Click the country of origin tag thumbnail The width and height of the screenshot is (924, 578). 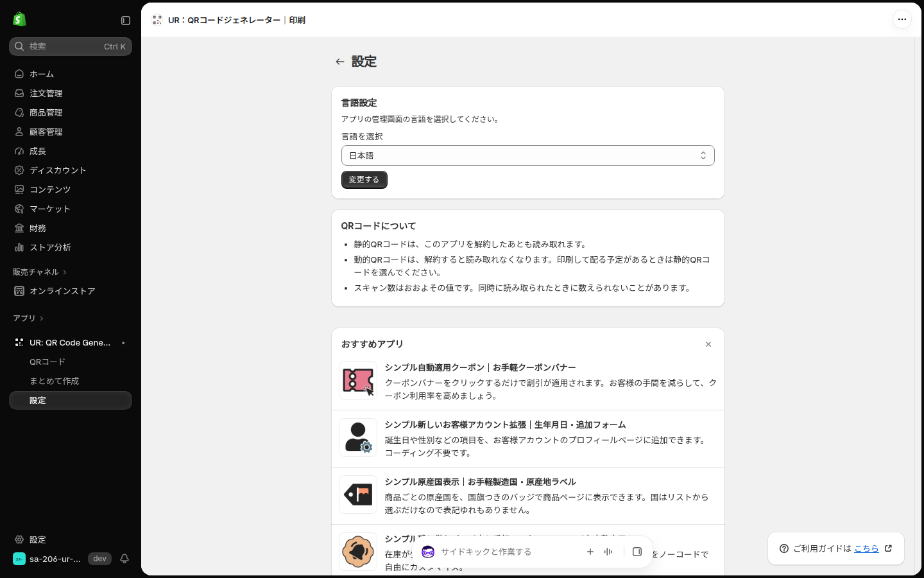pos(358,495)
